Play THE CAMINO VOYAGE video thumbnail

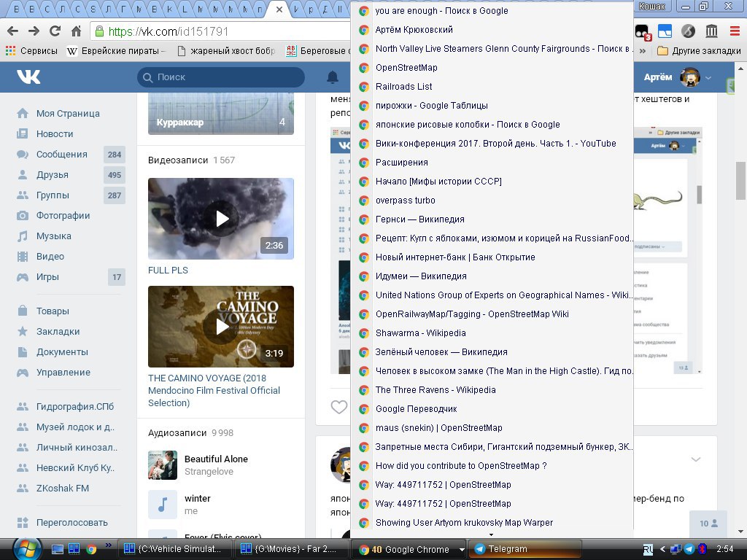(221, 327)
